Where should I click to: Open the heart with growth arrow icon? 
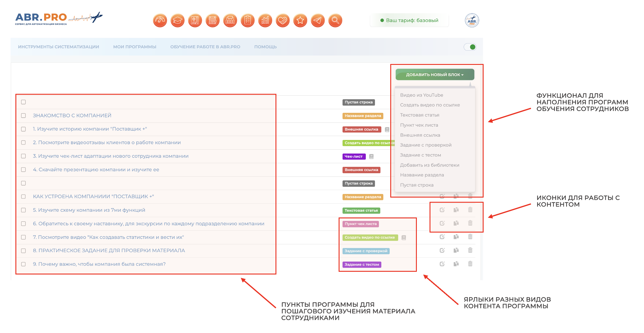point(283,21)
